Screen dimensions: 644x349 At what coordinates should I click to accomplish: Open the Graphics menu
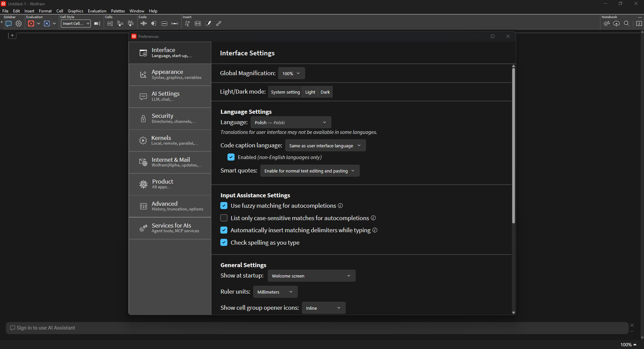76,11
